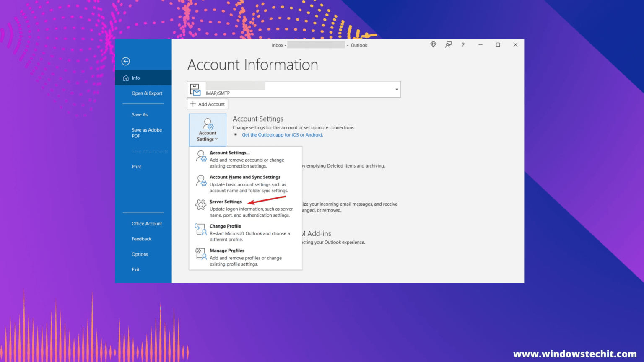The height and width of the screenshot is (362, 644).
Task: Click the Manage Profiles icon
Action: click(201, 254)
